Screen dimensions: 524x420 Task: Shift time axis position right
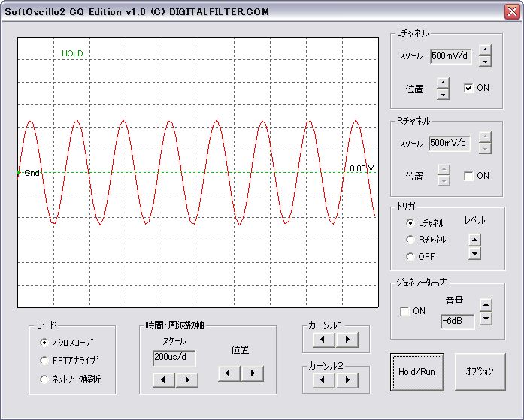(x=252, y=373)
